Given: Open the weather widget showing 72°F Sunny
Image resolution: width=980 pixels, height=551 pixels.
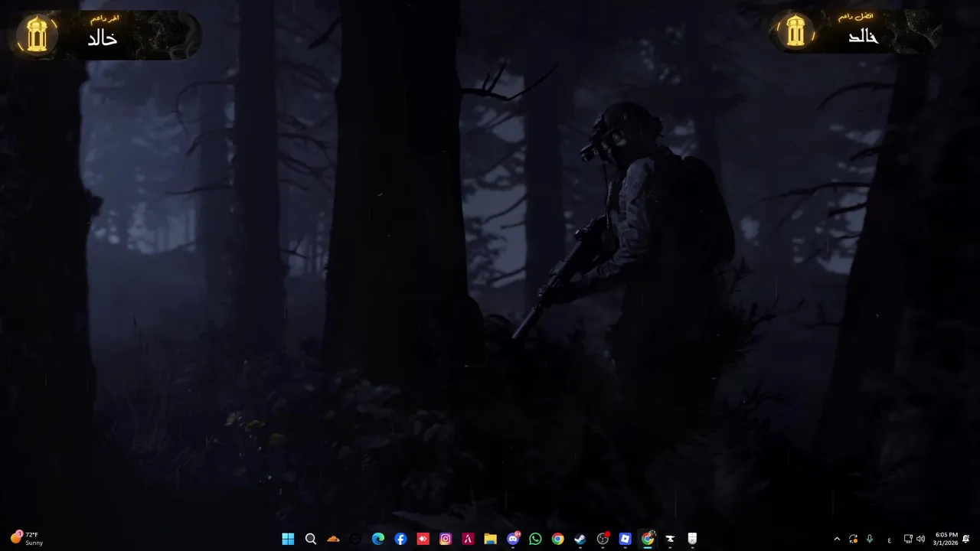Looking at the screenshot, I should [26, 539].
